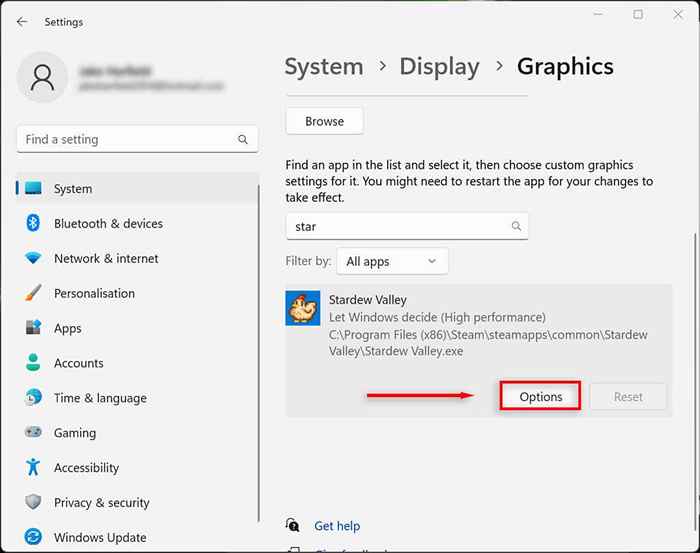Click the back arrow in Settings

22,21
